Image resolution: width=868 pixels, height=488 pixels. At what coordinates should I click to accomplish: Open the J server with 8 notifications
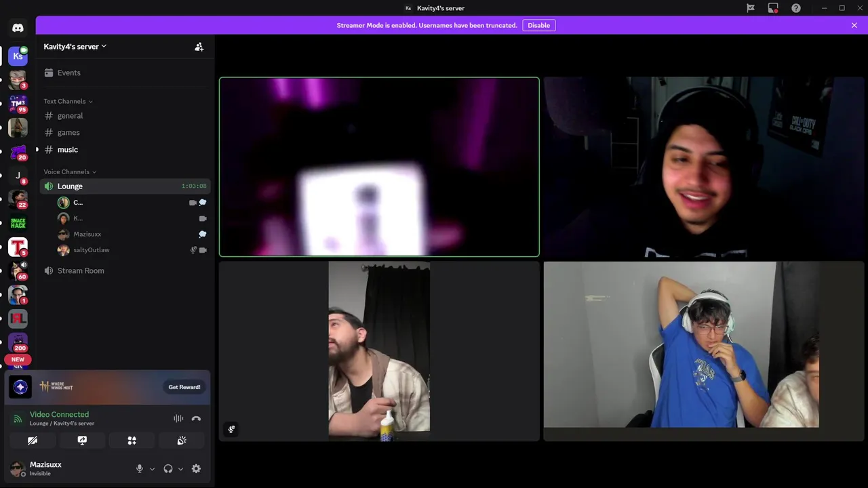pos(18,176)
